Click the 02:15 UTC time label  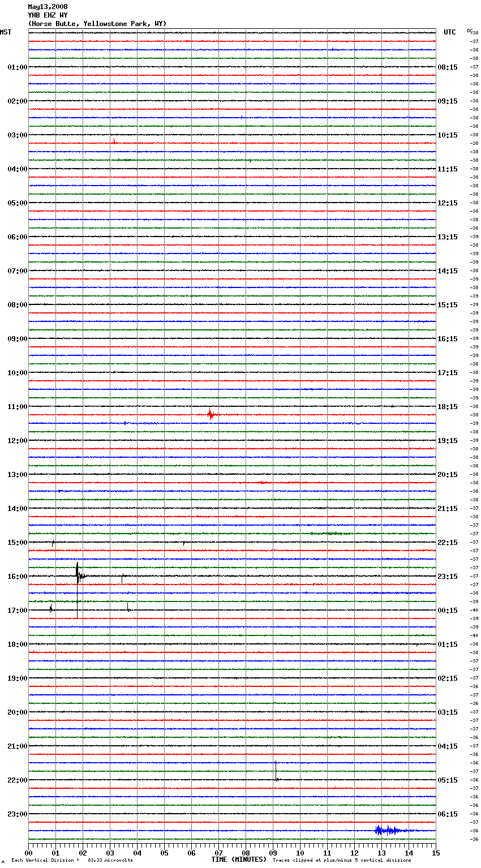[x=448, y=678]
